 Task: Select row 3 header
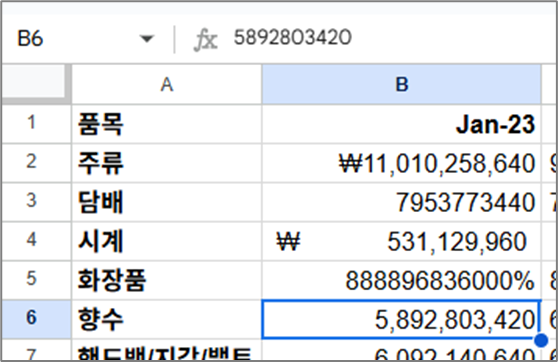point(37,202)
